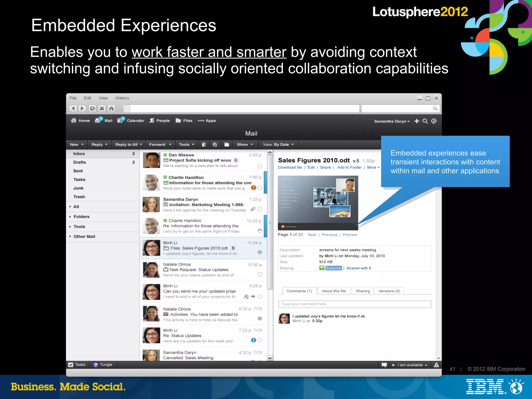The width and height of the screenshot is (532, 399).
Task: Open the History menu
Action: pyautogui.click(x=122, y=98)
